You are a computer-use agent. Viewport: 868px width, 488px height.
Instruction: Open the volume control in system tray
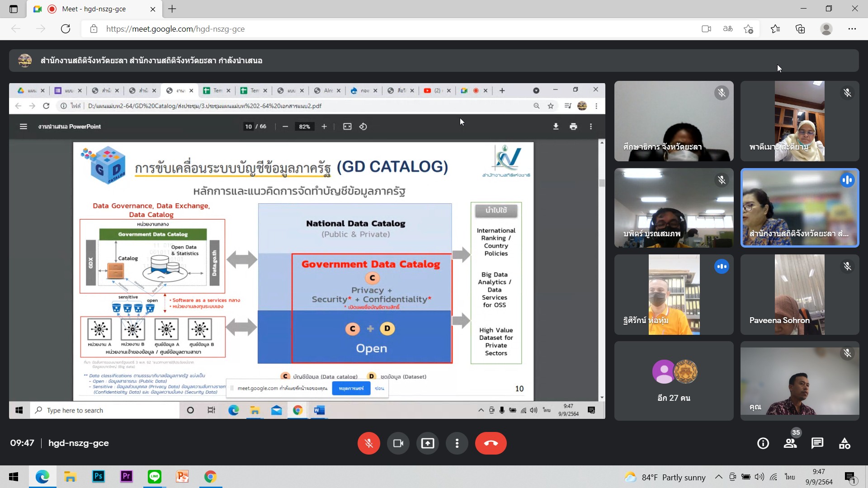pyautogui.click(x=759, y=477)
